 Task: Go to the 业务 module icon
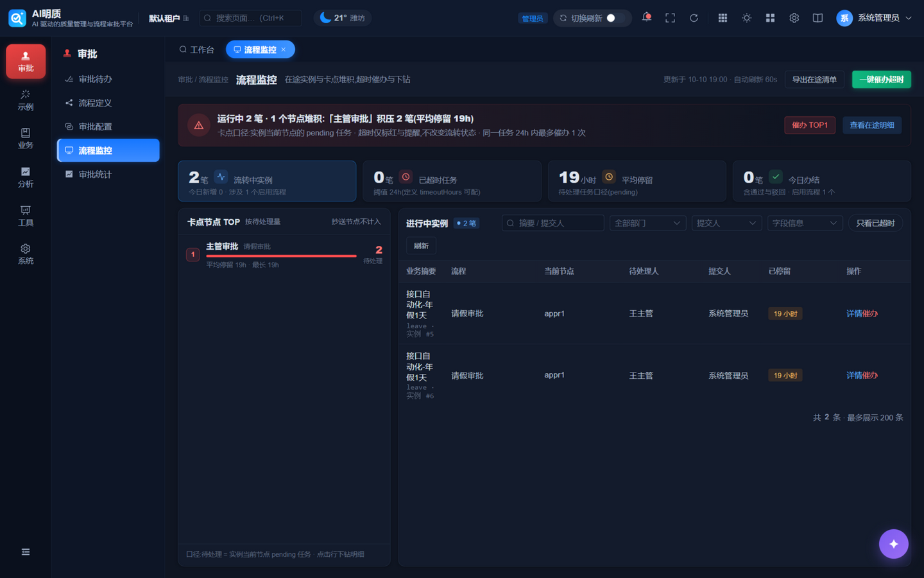26,139
